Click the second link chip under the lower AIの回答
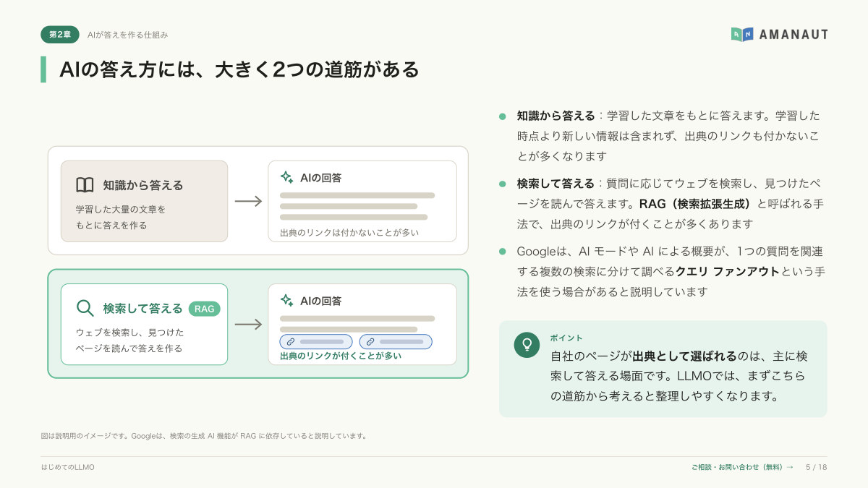Viewport: 868px width, 488px height. tap(396, 341)
